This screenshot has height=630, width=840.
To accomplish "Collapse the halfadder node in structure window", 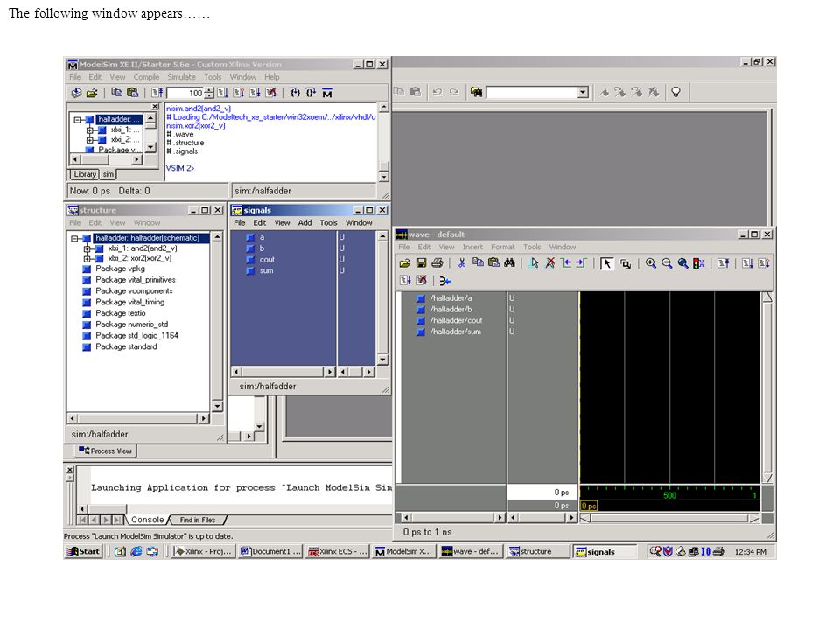I will tap(75, 238).
